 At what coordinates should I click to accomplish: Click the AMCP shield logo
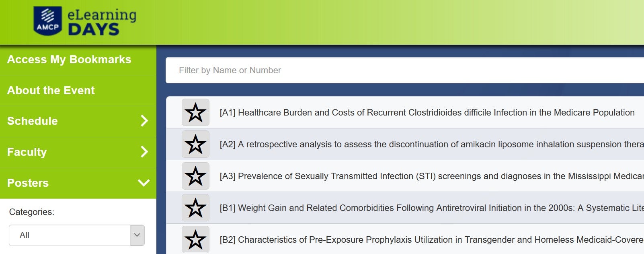(48, 21)
